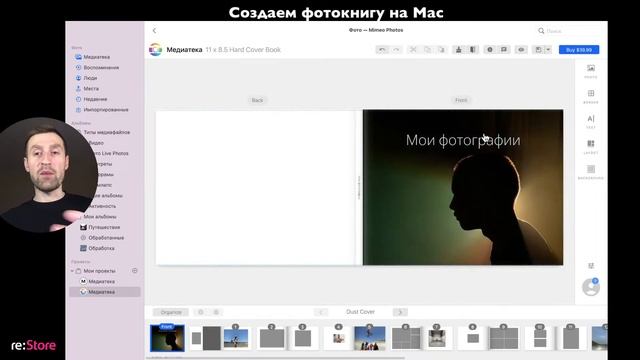Click the user account avatar
The height and width of the screenshot is (360, 640).
[x=591, y=287]
